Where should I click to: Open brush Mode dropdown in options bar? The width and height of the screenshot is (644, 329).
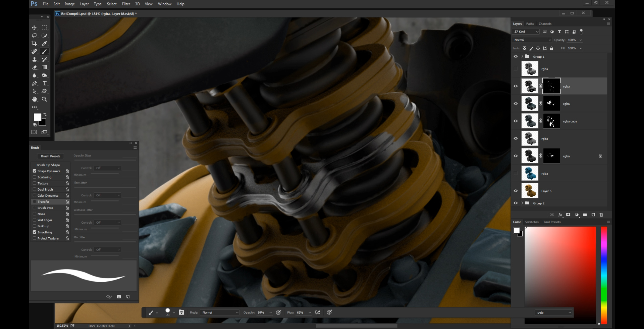point(220,313)
